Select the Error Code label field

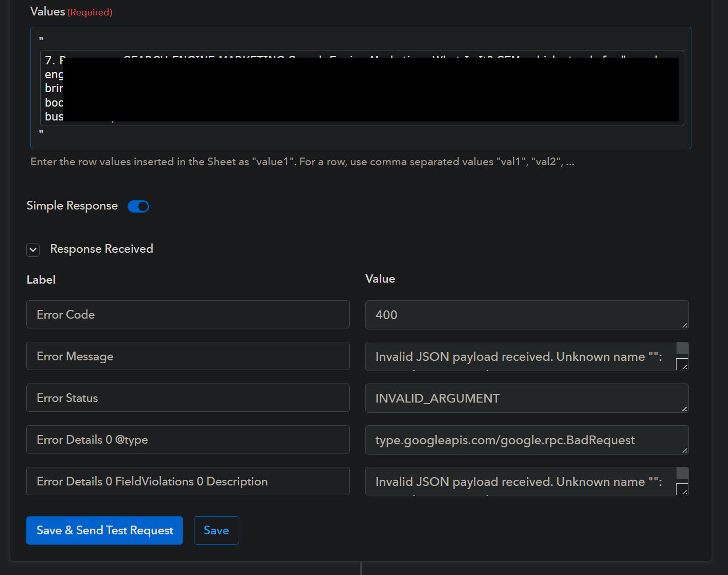[x=188, y=315]
